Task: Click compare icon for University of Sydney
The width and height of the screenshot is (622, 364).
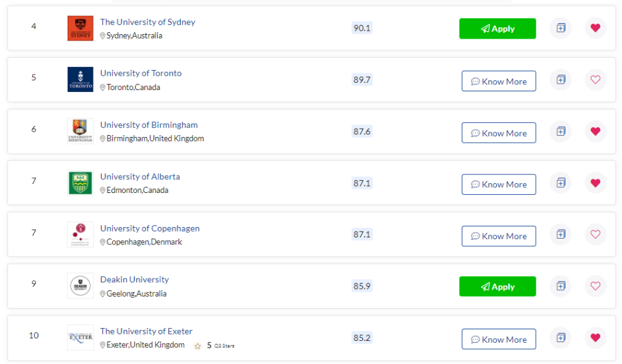Action: pos(561,28)
